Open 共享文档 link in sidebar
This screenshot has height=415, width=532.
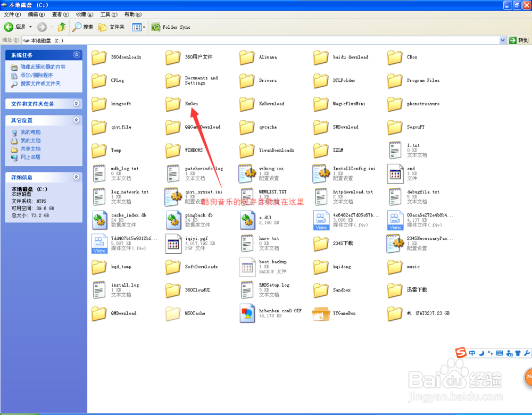(x=30, y=148)
